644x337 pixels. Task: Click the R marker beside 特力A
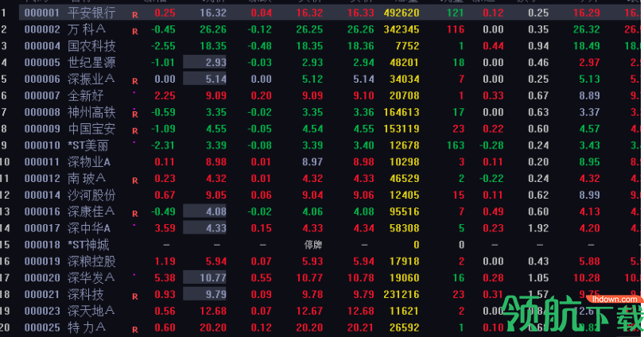(135, 330)
